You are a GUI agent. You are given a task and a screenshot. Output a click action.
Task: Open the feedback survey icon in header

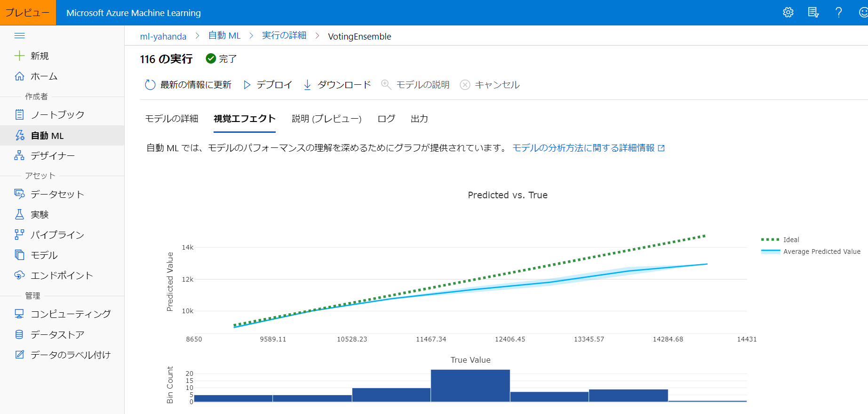(813, 13)
